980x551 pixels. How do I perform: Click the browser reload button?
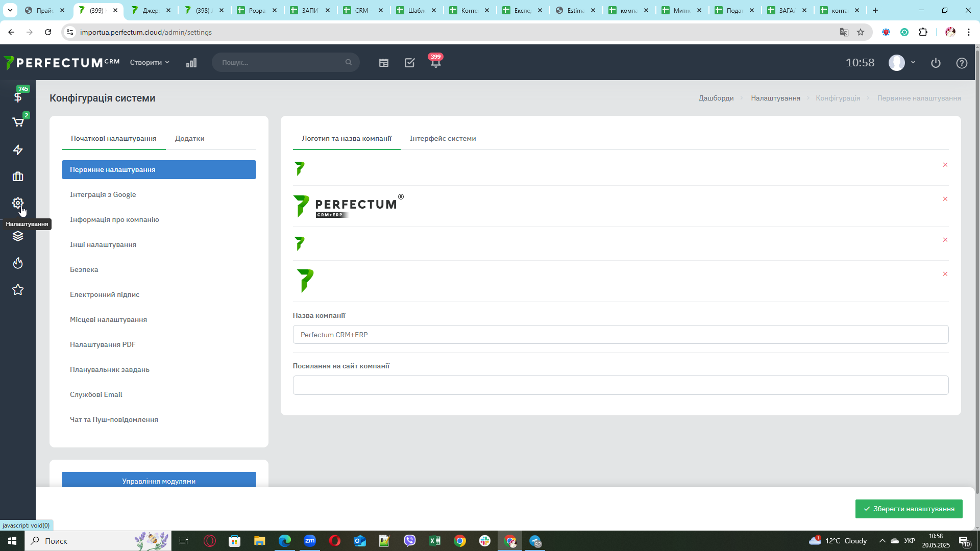pyautogui.click(x=48, y=32)
